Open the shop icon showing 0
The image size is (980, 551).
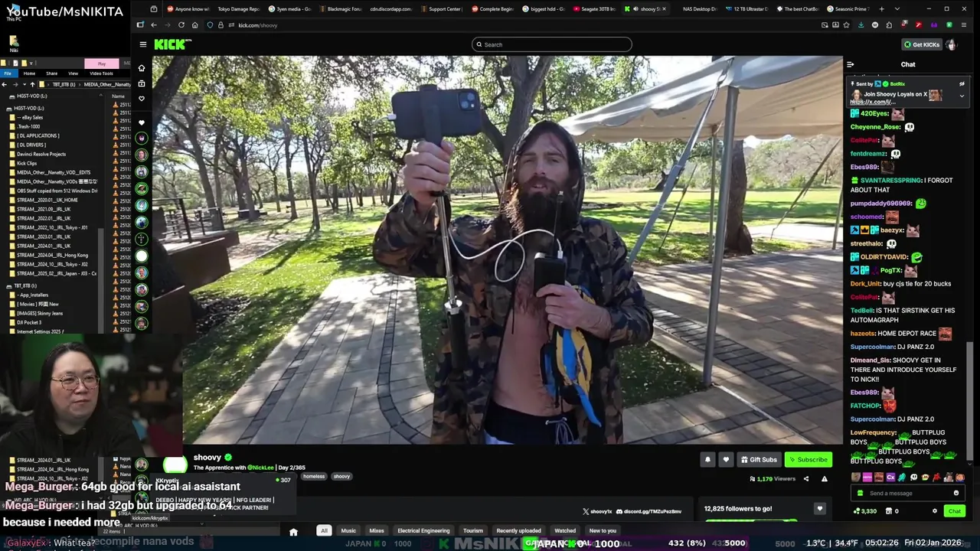[x=892, y=511]
